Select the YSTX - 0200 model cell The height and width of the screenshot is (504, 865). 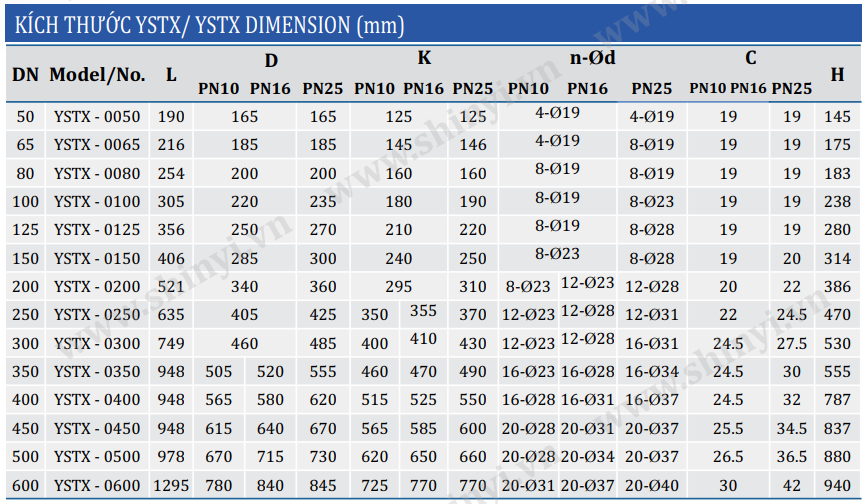coord(97,287)
